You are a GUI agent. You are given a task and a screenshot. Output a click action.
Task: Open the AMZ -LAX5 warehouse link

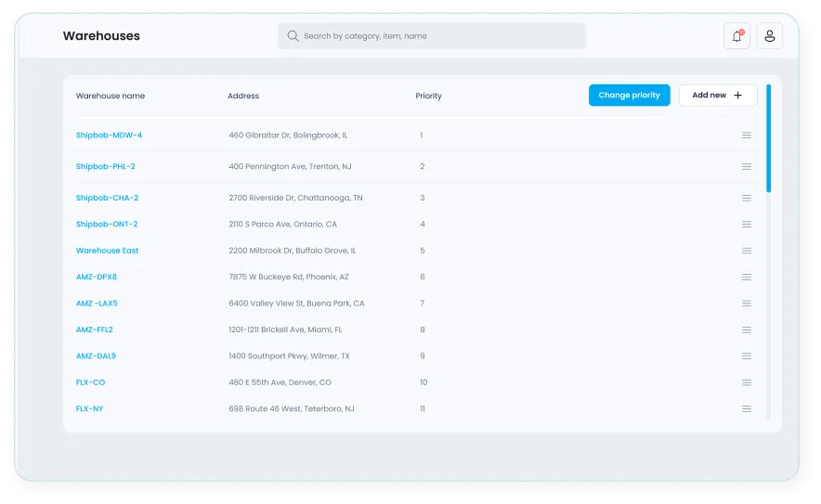click(97, 303)
